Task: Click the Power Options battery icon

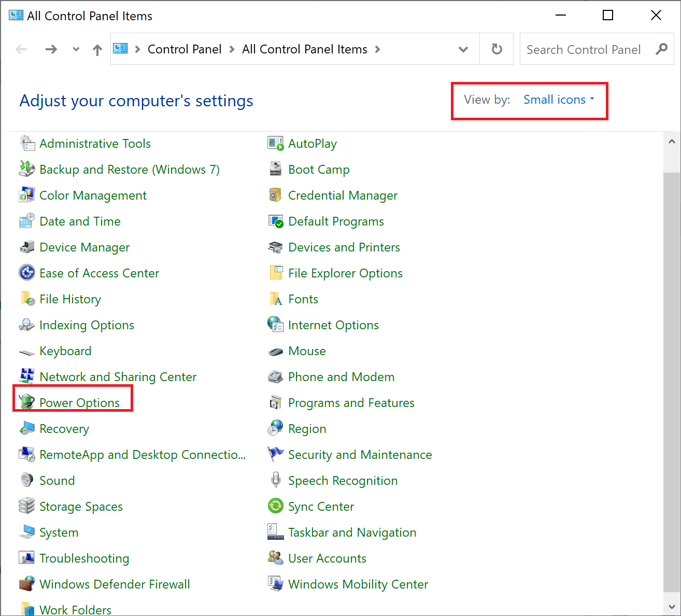Action: click(x=27, y=401)
